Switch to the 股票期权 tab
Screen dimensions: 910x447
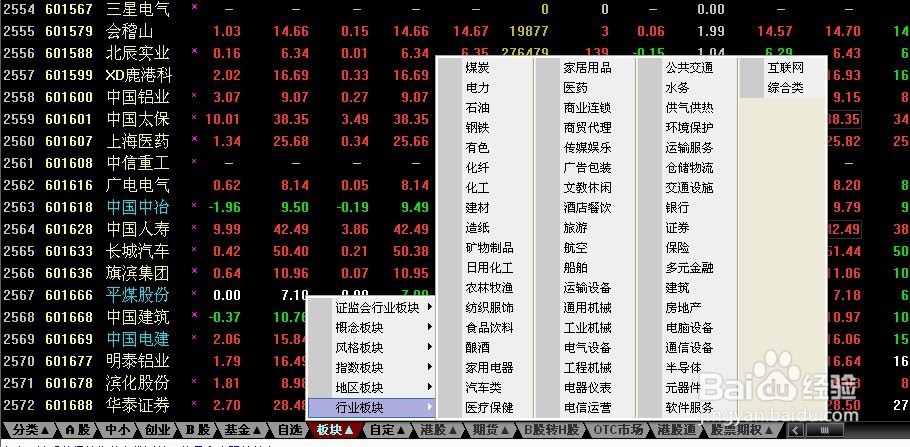pyautogui.click(x=742, y=430)
